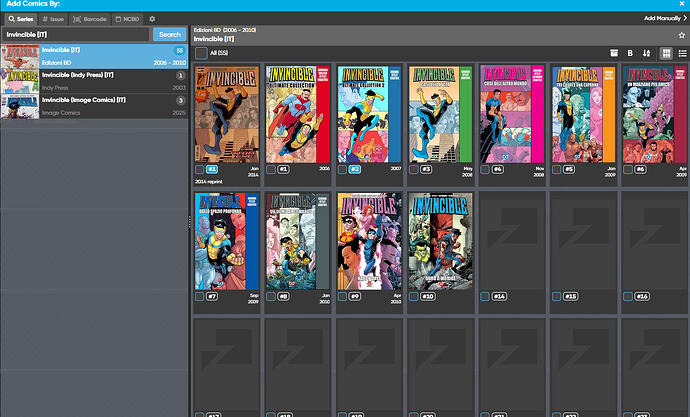Image resolution: width=690 pixels, height=417 pixels.
Task: Click the Add Manually chevron arrow
Action: [685, 18]
